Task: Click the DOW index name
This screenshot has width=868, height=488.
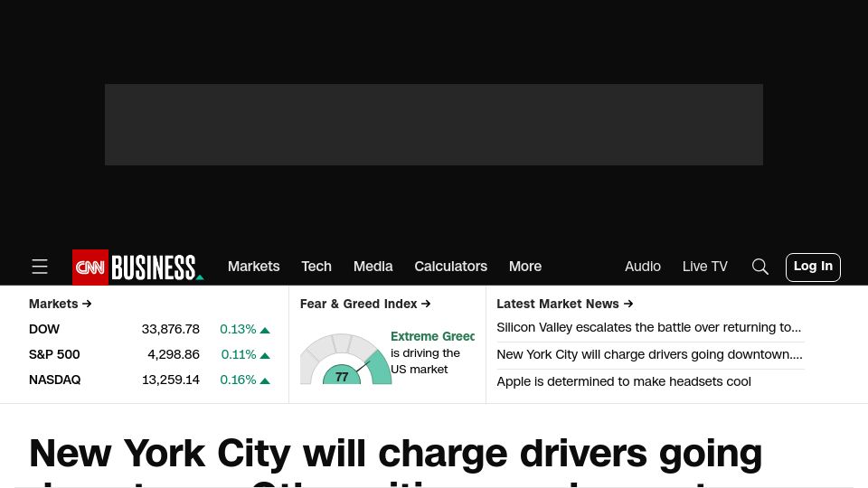Action: pyautogui.click(x=44, y=329)
